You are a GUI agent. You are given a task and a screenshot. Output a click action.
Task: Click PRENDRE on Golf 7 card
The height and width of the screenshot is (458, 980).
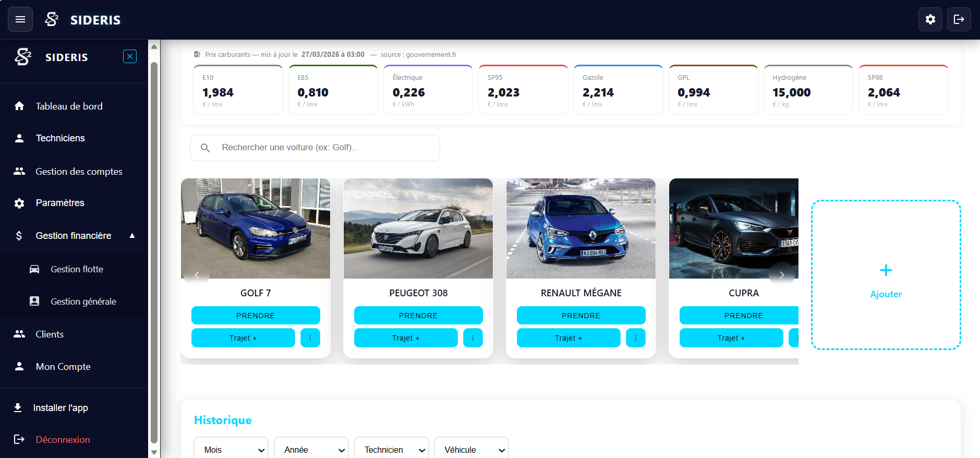click(x=256, y=315)
